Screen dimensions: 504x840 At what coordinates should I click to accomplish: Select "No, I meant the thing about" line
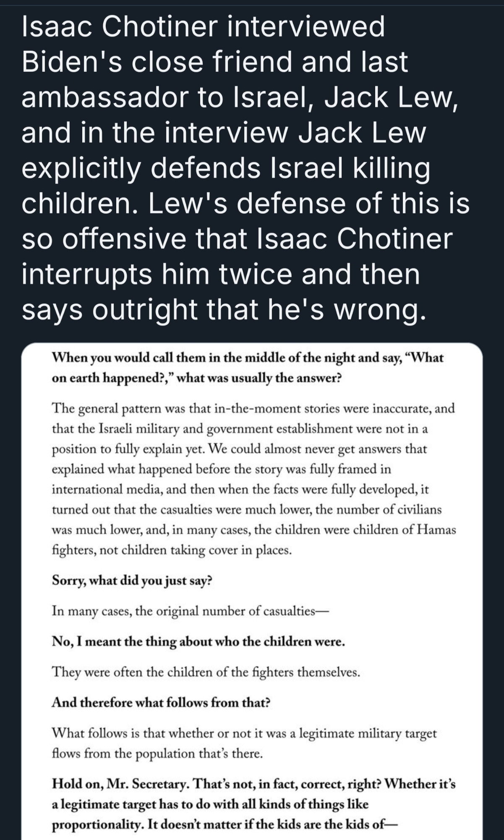click(198, 641)
